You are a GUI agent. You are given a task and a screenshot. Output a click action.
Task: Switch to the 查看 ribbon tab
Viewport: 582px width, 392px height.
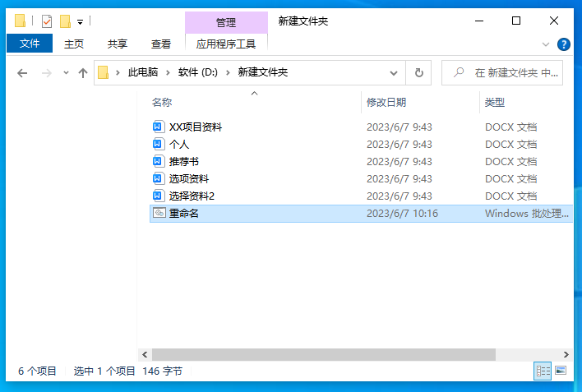coord(161,44)
